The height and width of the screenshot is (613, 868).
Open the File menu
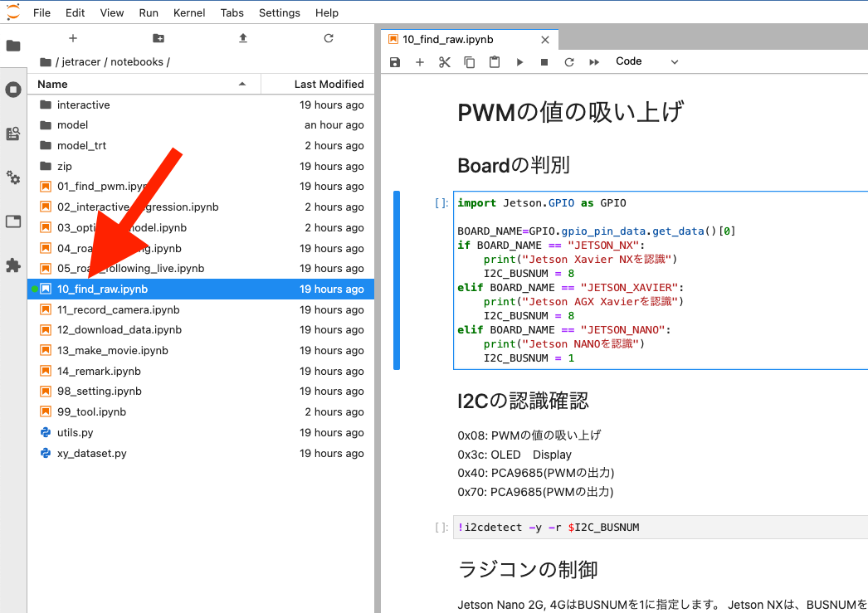click(41, 12)
